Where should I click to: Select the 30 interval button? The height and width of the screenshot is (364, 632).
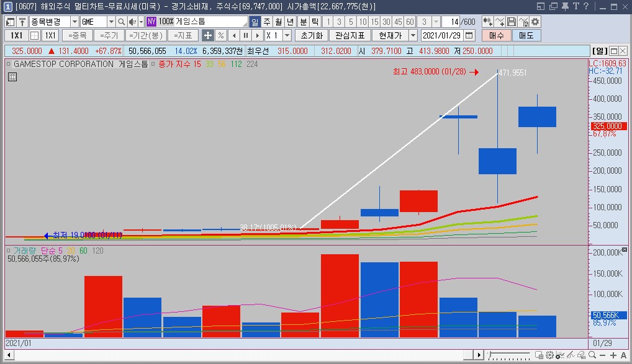click(387, 22)
